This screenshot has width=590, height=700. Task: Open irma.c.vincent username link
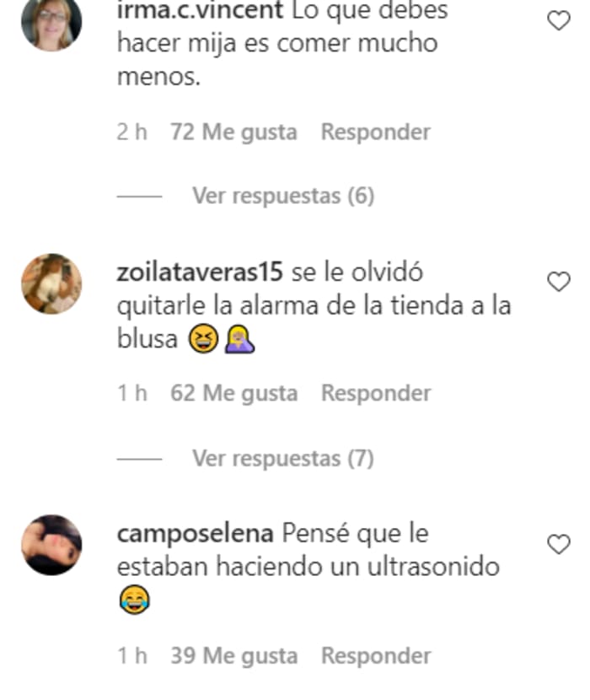coord(200,11)
